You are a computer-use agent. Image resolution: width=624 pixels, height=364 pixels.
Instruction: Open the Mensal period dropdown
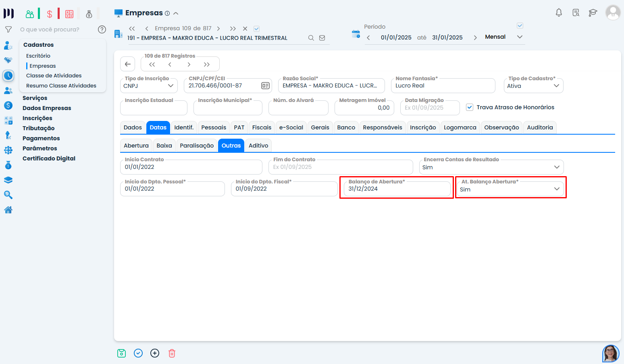503,37
